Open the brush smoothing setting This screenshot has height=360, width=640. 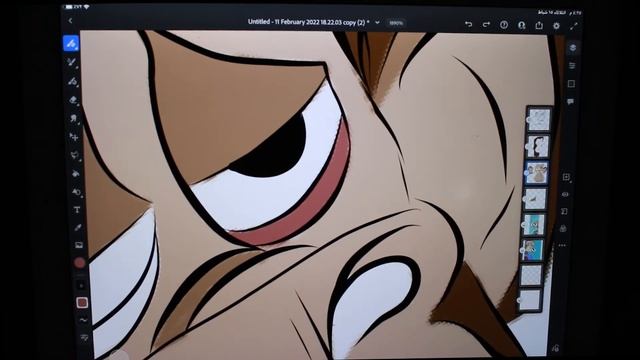tap(83, 320)
